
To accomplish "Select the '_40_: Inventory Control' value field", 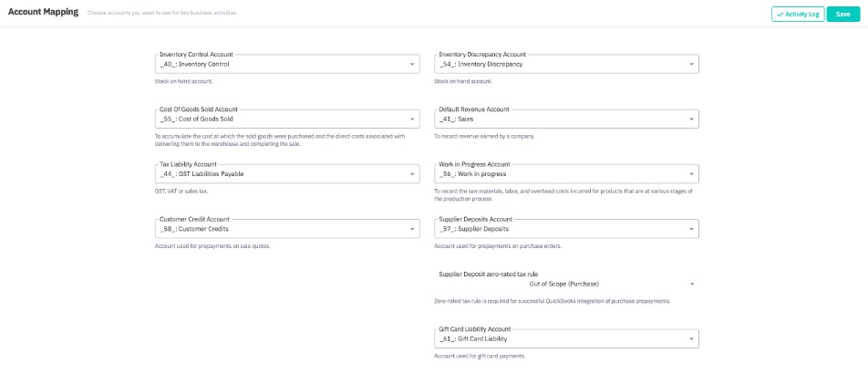I will coord(274,65).
